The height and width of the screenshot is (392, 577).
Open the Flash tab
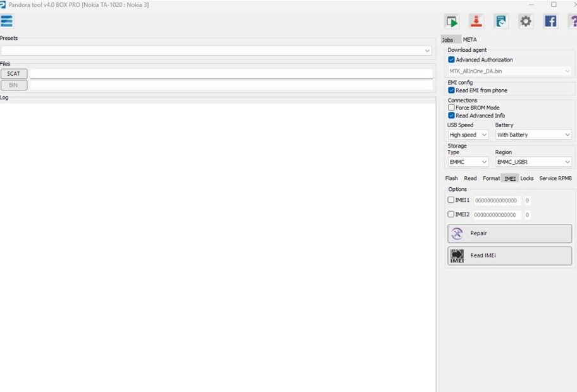(x=452, y=178)
